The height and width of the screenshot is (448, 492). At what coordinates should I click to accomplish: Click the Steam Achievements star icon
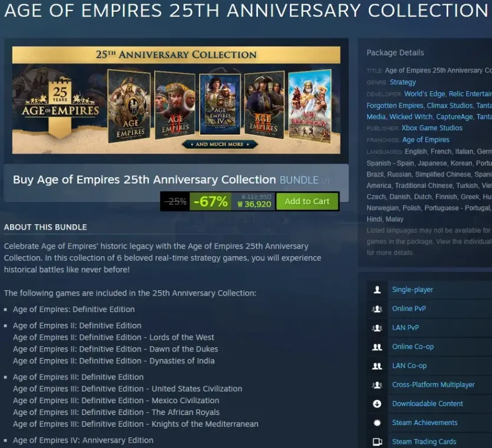pos(377,423)
